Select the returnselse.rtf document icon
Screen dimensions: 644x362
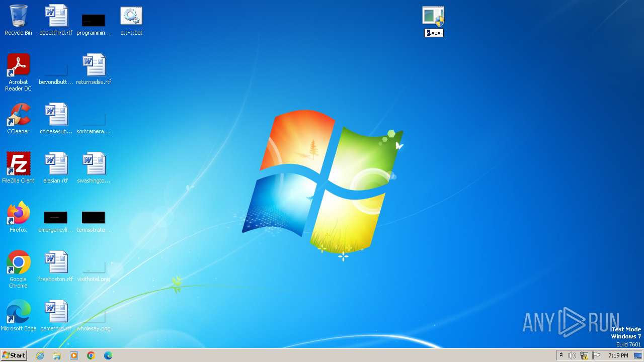coord(94,65)
